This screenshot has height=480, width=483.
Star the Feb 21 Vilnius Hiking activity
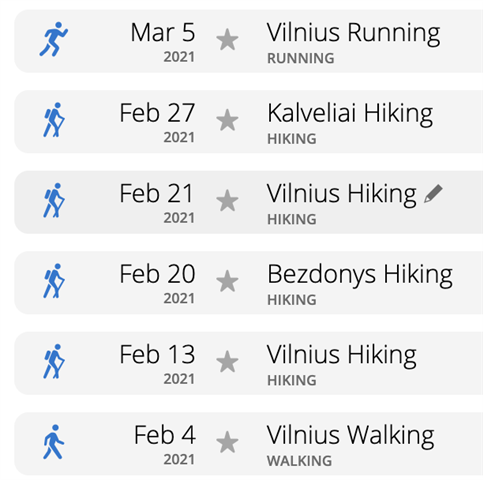227,201
